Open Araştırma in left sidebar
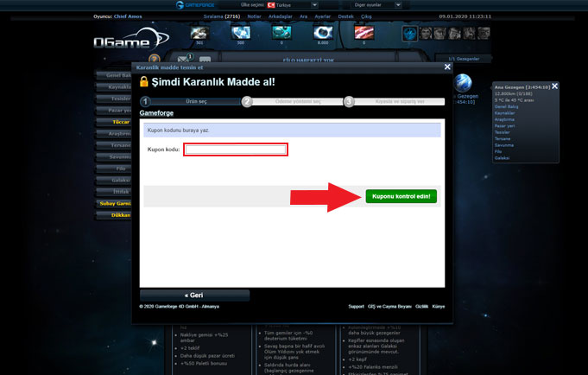Image resolution: width=588 pixels, height=375 pixels. [114, 134]
